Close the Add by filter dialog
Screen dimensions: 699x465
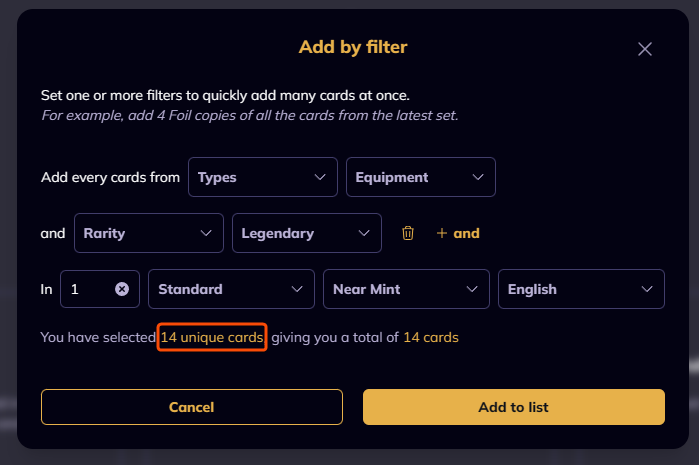click(645, 49)
